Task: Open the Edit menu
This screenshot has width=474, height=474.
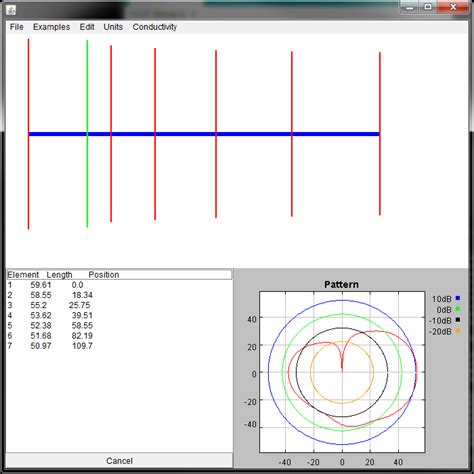Action: (x=87, y=27)
